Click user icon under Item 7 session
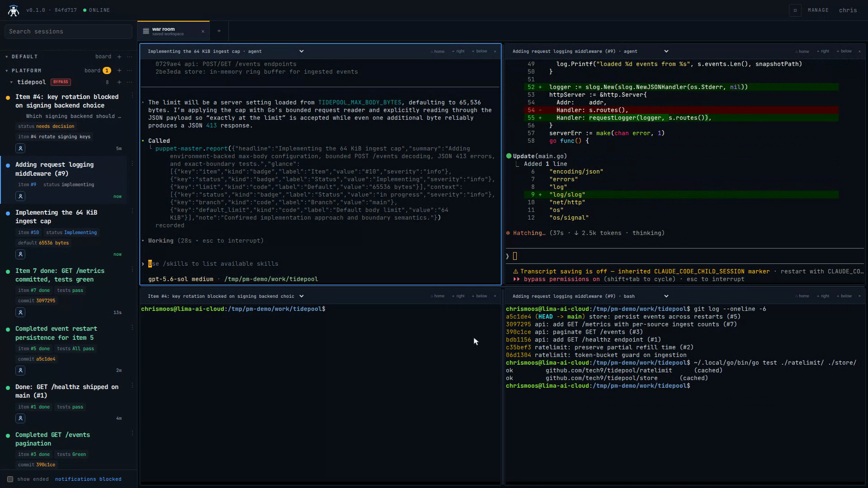 pyautogui.click(x=20, y=313)
